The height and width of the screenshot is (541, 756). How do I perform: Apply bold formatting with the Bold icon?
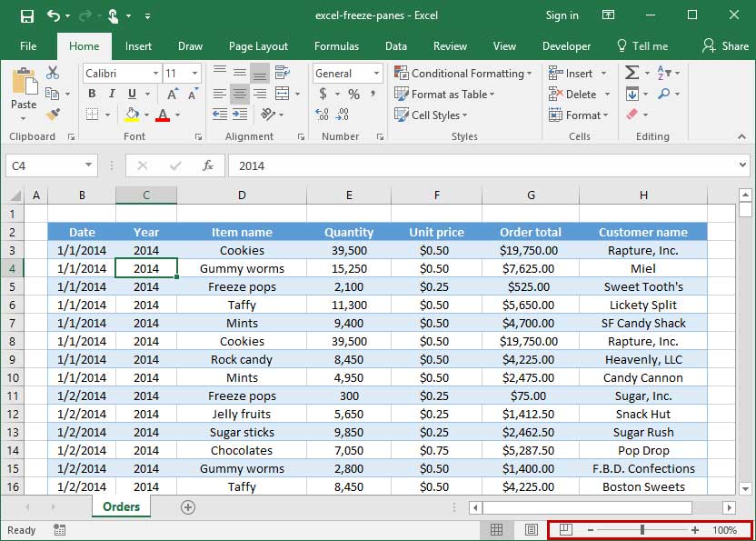pos(92,93)
